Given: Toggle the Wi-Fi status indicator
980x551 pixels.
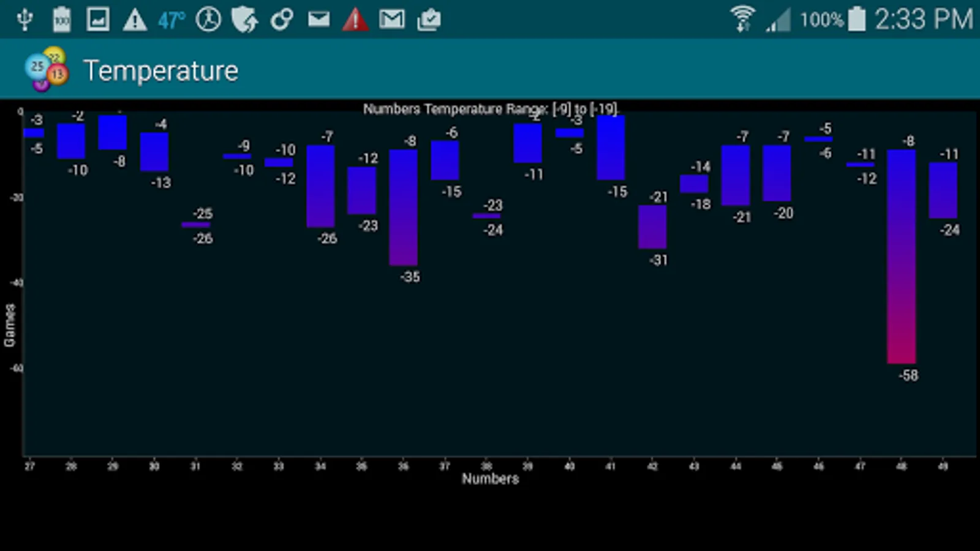Looking at the screenshot, I should pos(743,18).
